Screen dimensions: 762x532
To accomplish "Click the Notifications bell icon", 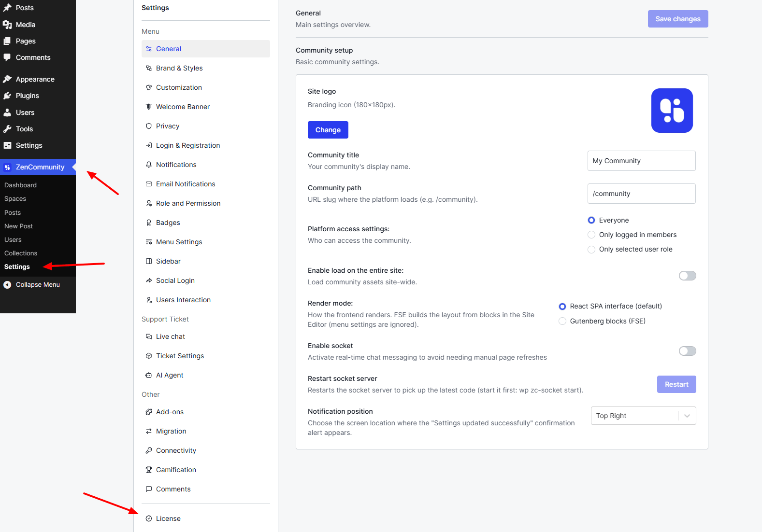I will click(149, 165).
